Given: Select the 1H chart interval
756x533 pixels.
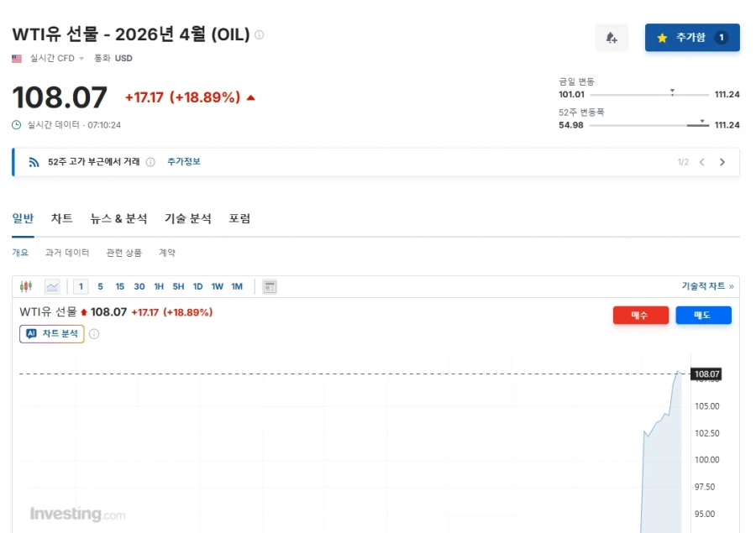Looking at the screenshot, I should coord(159,287).
